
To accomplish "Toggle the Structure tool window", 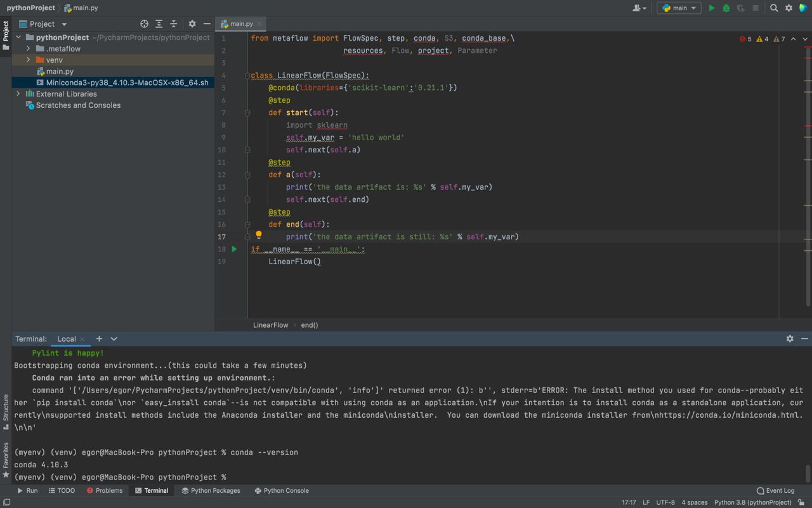I will pyautogui.click(x=5, y=408).
